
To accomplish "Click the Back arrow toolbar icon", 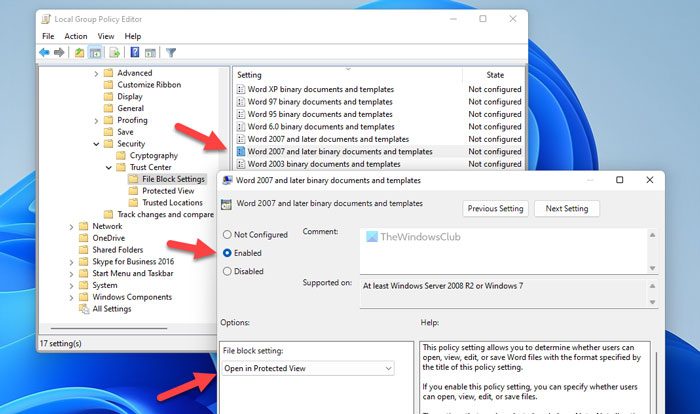I will pos(44,53).
